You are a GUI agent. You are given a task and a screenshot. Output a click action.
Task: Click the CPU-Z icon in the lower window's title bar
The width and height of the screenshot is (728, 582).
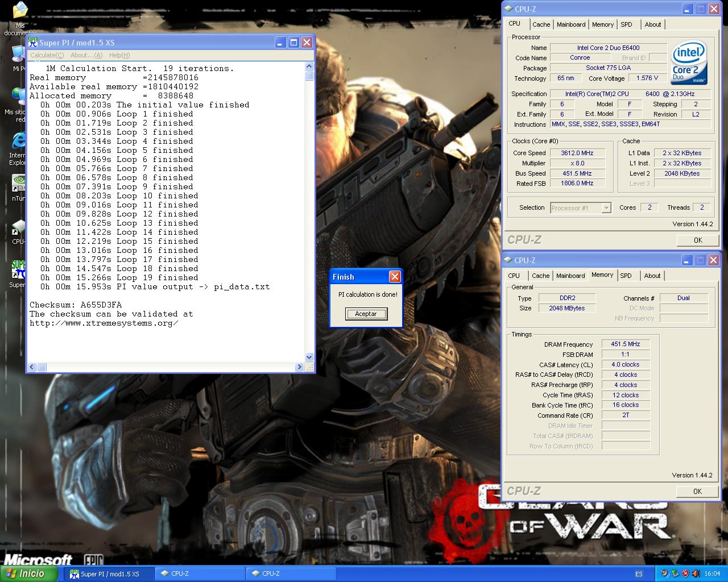[x=507, y=260]
